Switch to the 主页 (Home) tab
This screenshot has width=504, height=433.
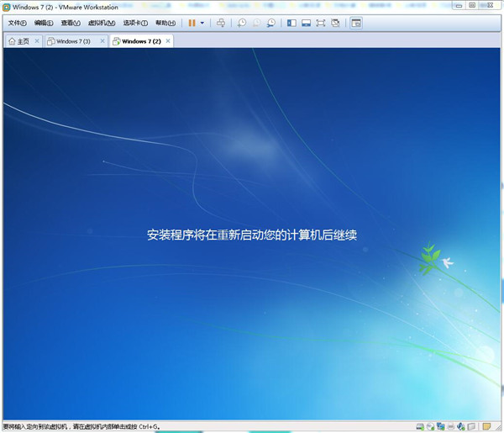pos(18,41)
